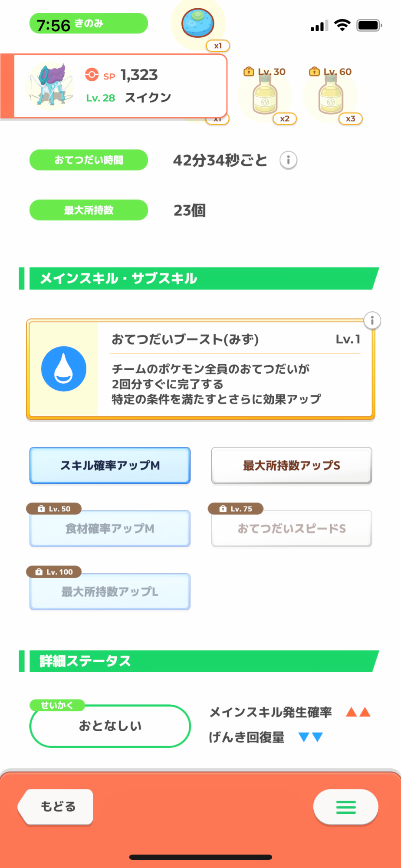Tap locked 食材確率アップM sub skill
This screenshot has height=868, width=401.
tap(110, 528)
